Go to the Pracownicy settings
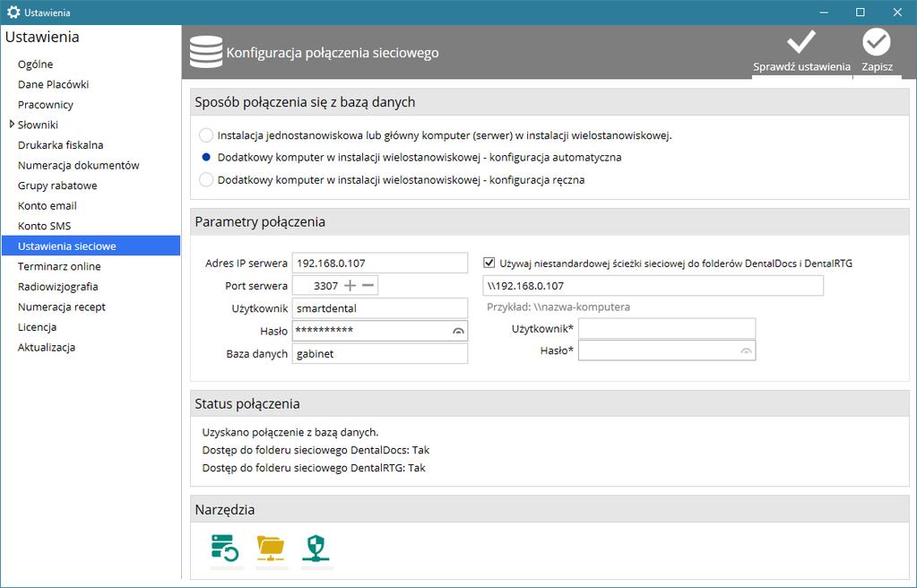917x588 pixels. pyautogui.click(x=46, y=105)
